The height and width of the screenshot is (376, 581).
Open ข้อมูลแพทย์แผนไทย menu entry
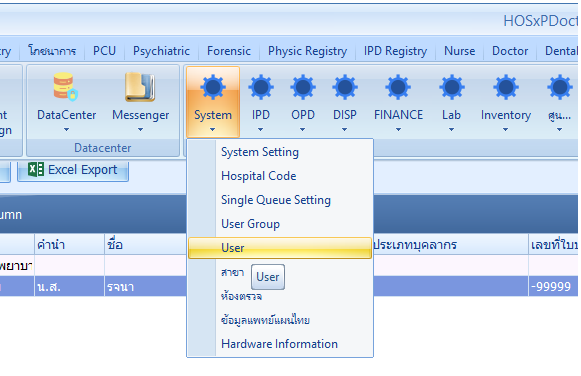(280, 320)
